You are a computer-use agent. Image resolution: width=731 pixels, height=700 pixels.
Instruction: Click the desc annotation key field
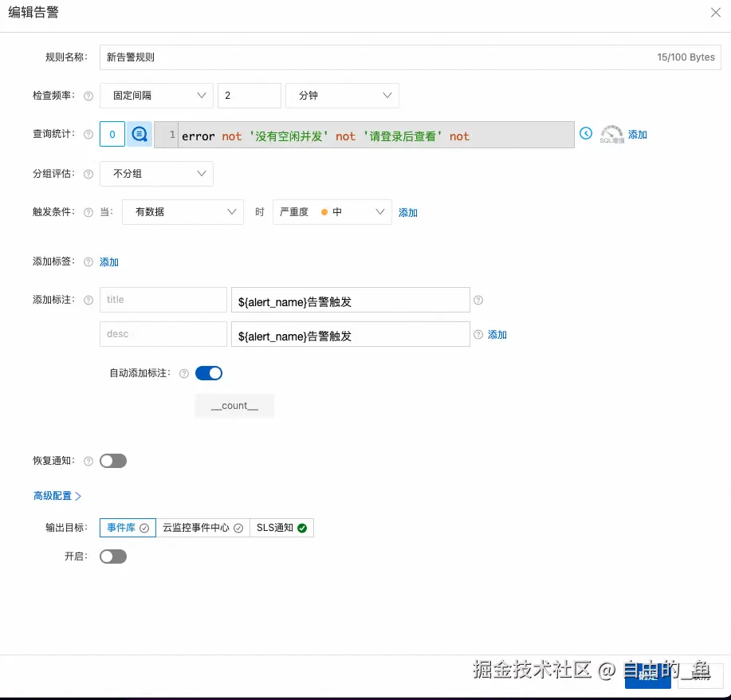[x=163, y=334]
